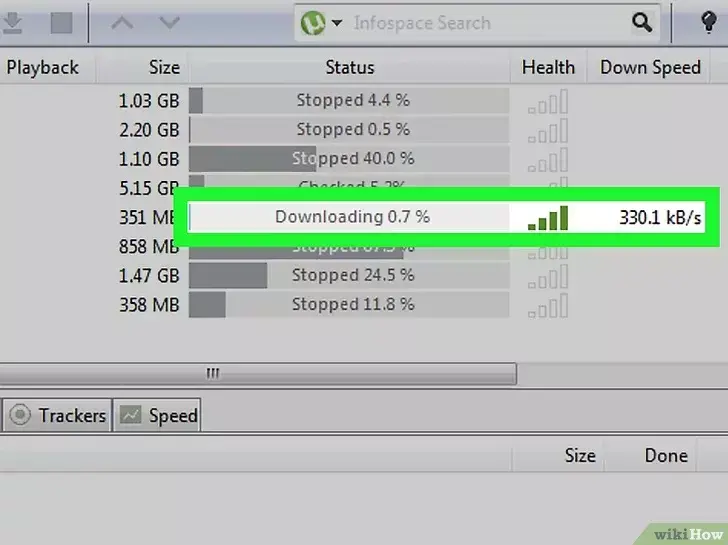Viewport: 728px width, 545px height.
Task: Click the green health bars of downloading torrent
Action: (548, 218)
